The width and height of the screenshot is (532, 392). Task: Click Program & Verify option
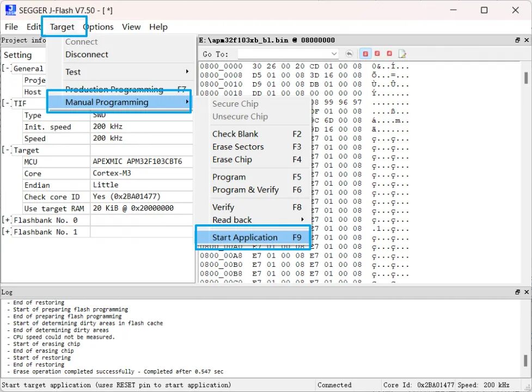pyautogui.click(x=245, y=190)
